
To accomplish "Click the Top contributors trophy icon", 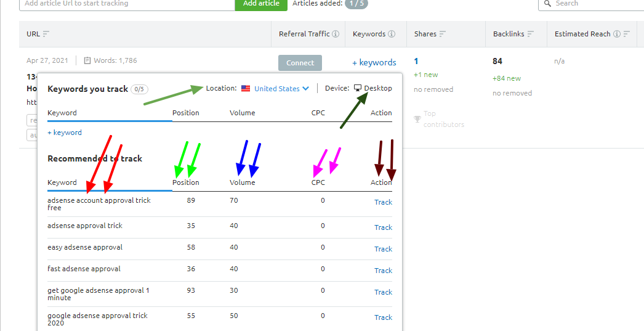I will pyautogui.click(x=417, y=119).
